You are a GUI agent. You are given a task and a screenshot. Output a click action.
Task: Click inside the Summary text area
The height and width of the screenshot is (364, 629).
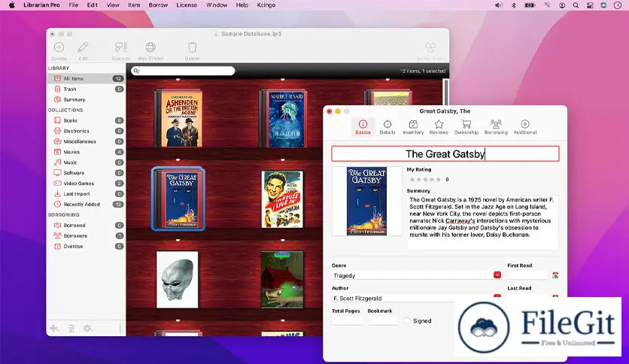[483, 223]
